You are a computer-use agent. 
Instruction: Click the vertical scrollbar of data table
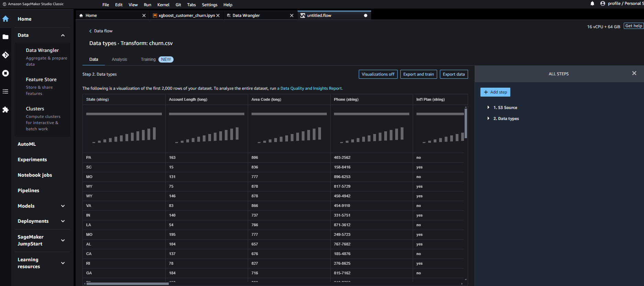click(466, 124)
